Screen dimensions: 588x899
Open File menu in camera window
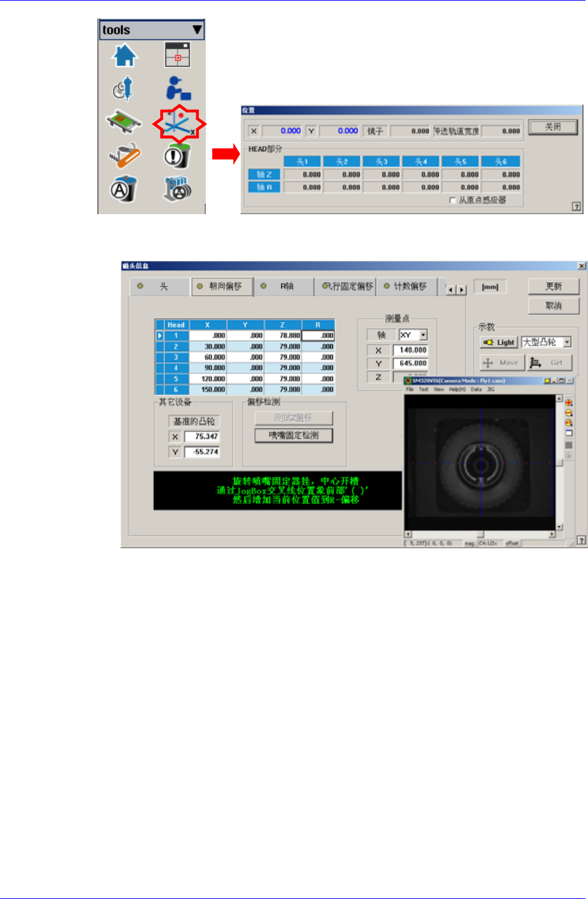point(410,389)
